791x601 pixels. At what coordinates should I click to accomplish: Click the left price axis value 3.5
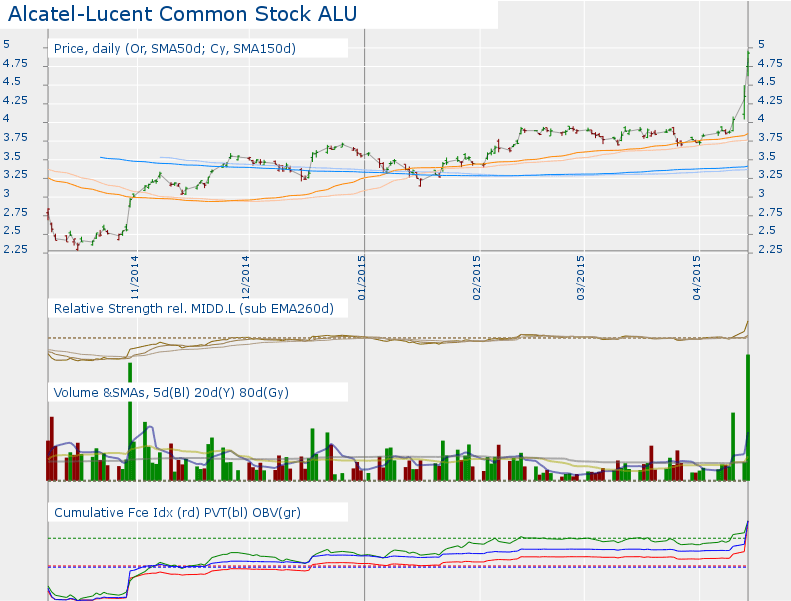coord(12,156)
